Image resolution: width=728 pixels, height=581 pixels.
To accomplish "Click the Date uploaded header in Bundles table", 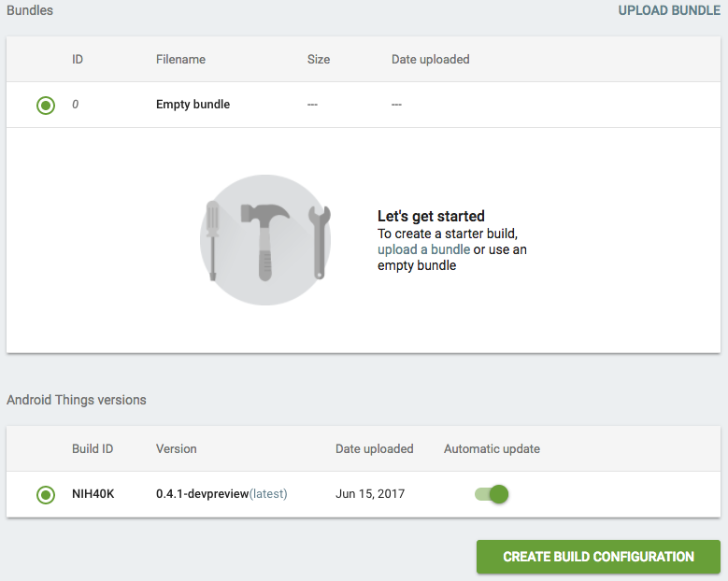I will 430,59.
